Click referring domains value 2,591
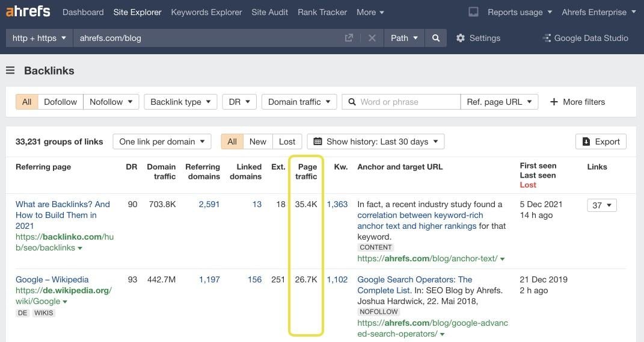 click(209, 204)
